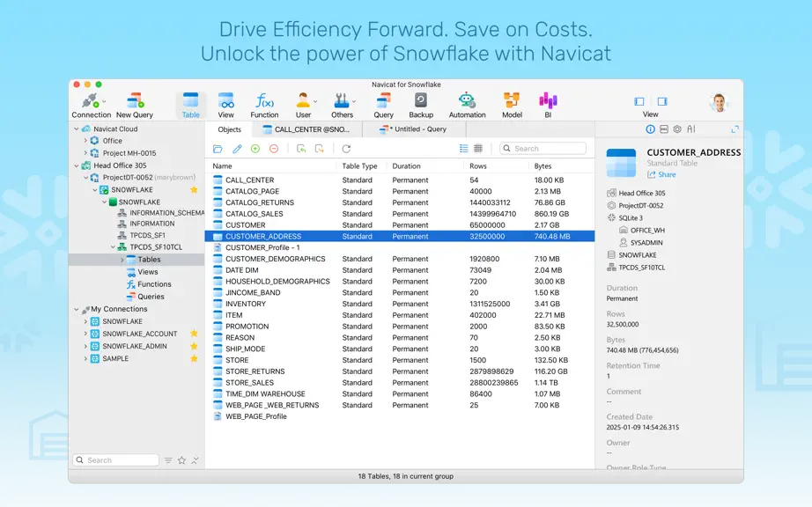Select the WEB_PAGE_Profile item
The width and height of the screenshot is (812, 507).
pos(399,416)
